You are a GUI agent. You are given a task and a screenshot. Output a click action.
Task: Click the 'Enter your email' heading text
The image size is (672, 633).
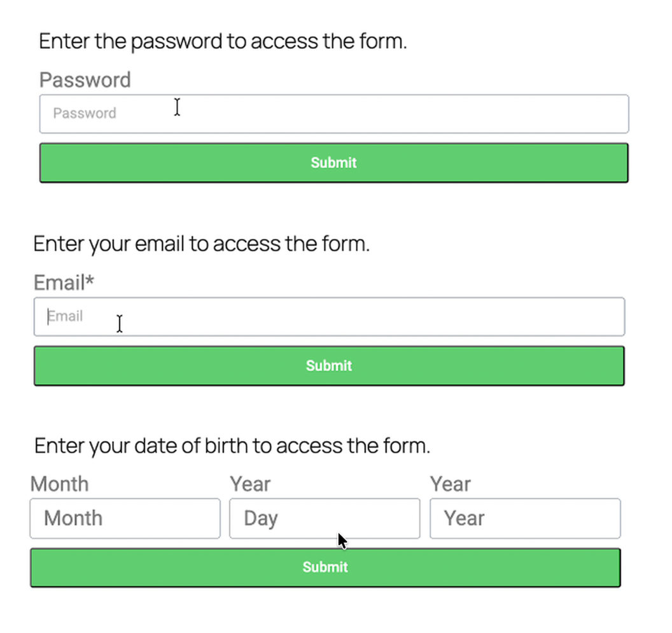click(x=201, y=244)
